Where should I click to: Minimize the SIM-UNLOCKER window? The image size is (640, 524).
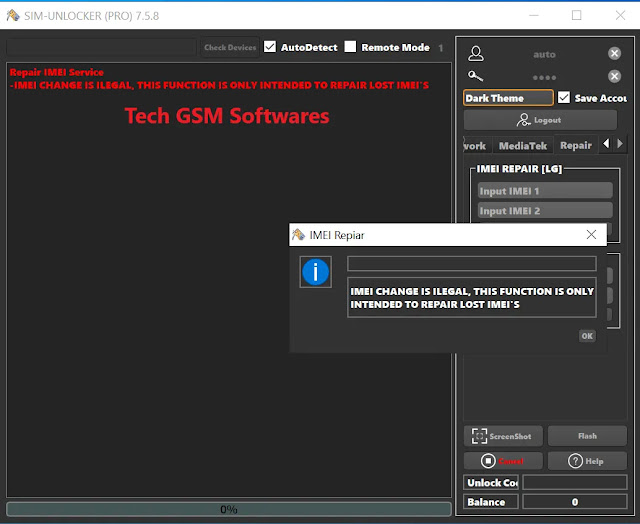pos(534,16)
